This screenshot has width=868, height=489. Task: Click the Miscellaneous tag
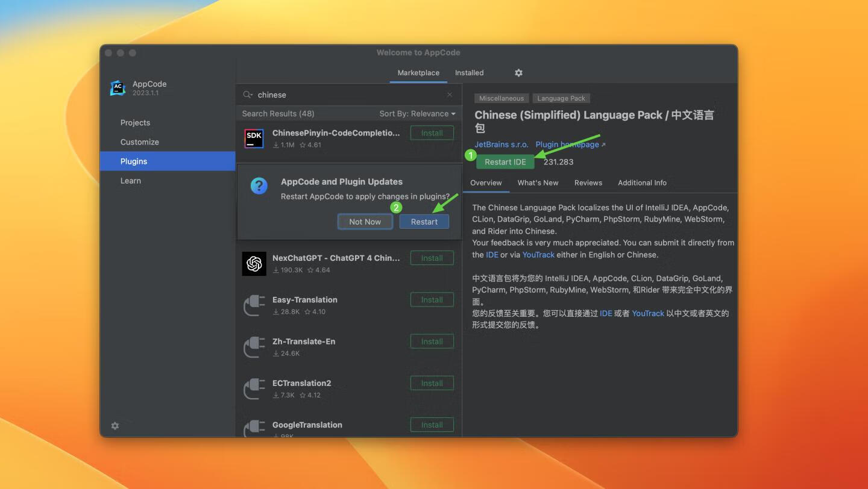tap(502, 98)
